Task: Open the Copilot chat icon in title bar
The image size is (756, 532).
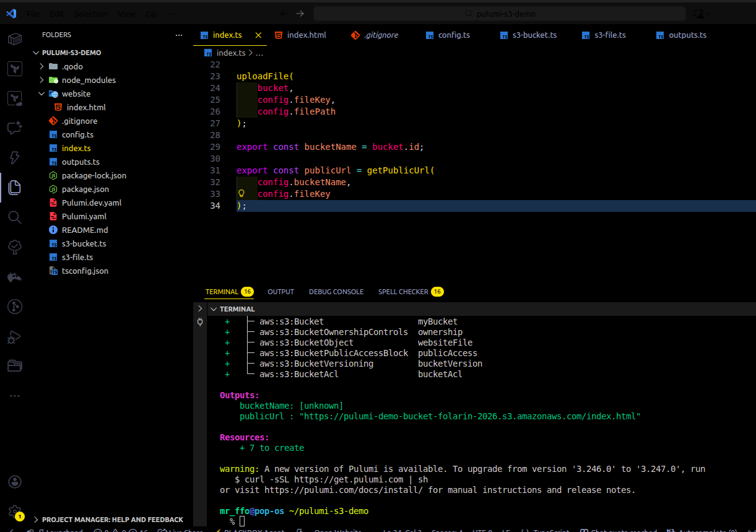Action: point(699,14)
